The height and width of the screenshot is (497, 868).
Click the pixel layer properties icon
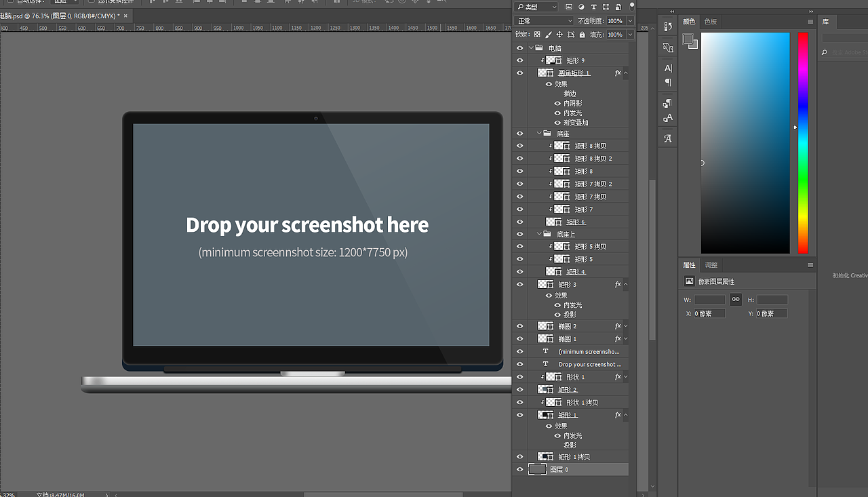pos(690,281)
